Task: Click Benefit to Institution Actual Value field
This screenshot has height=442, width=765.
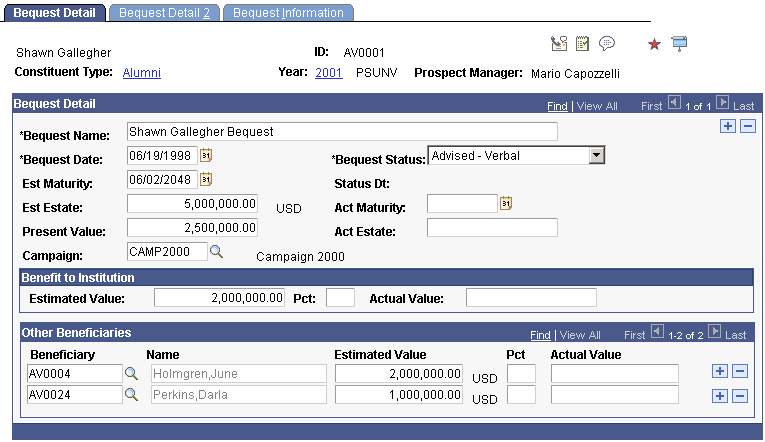Action: (x=531, y=298)
